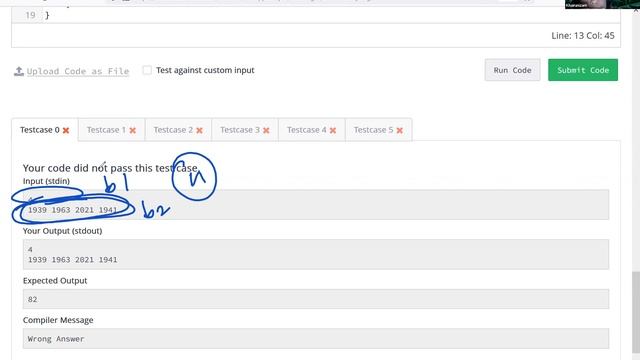Show the Testcase 5 tab
The height and width of the screenshot is (360, 640).
coord(378,130)
